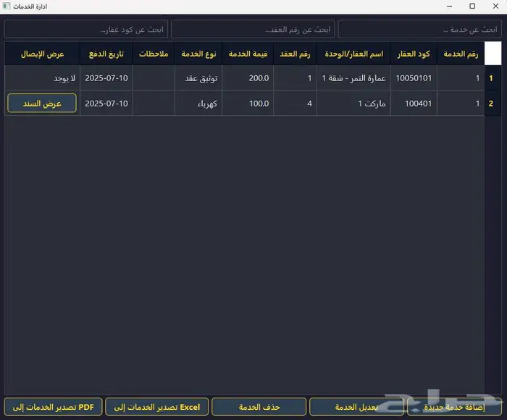
Task: Export services to Excel button
Action: pyautogui.click(x=157, y=407)
